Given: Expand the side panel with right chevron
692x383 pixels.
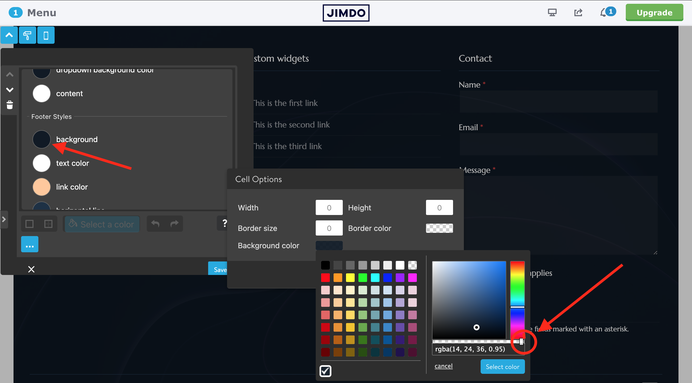Looking at the screenshot, I should point(4,219).
